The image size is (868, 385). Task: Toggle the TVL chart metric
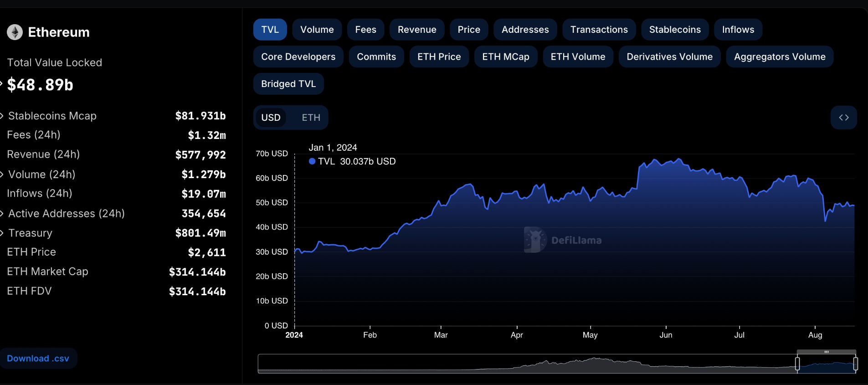270,30
